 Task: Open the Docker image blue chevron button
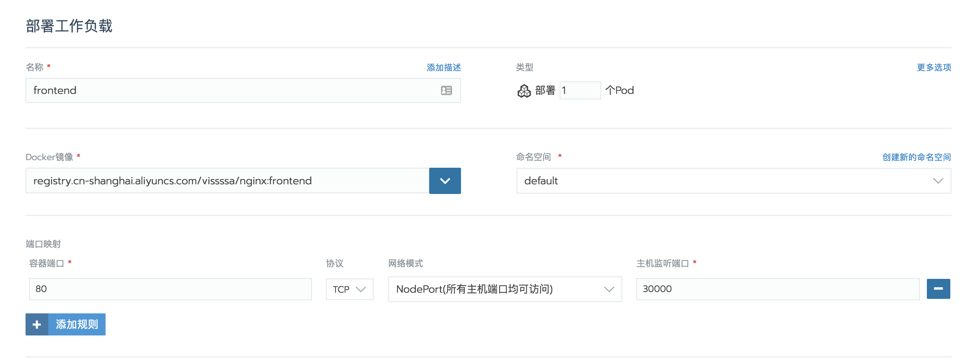point(445,181)
